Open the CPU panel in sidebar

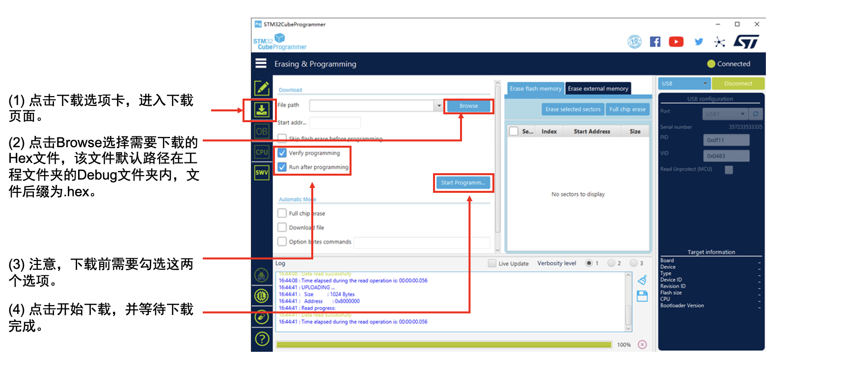pyautogui.click(x=262, y=152)
